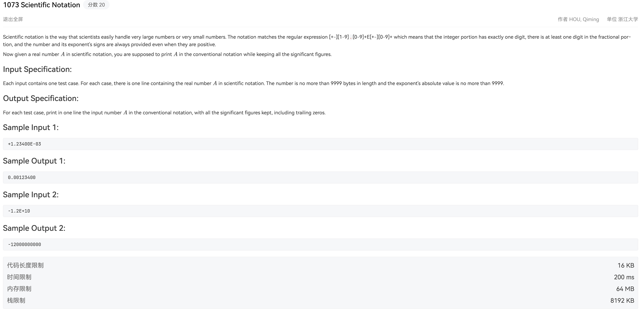Click the Sample Input 1 heading
Viewport: 644px width, 317px height.
click(31, 127)
